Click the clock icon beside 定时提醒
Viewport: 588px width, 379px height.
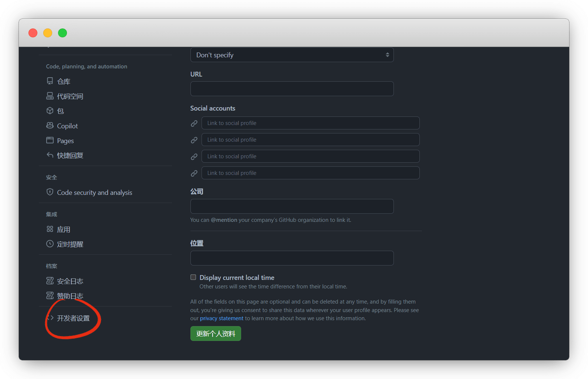(50, 244)
